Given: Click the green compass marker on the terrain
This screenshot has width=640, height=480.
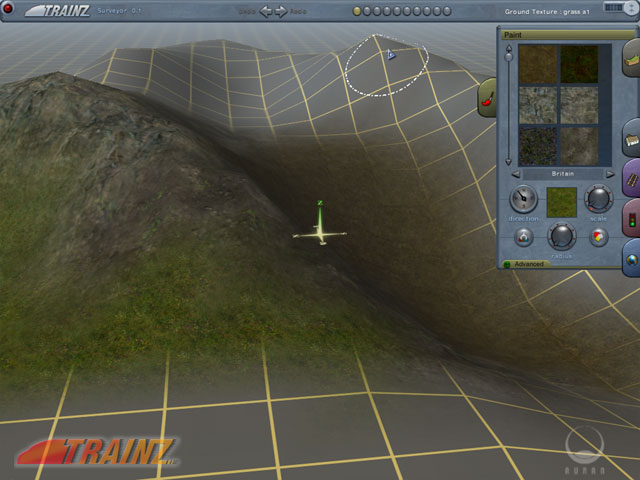Looking at the screenshot, I should (x=320, y=224).
